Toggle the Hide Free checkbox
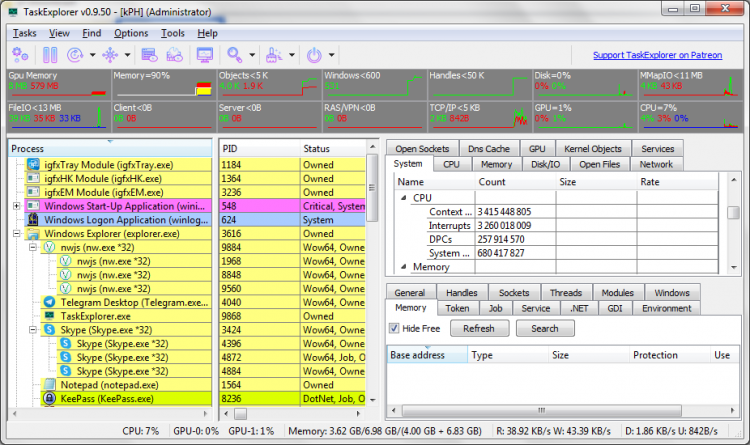This screenshot has width=750, height=445. tap(396, 328)
